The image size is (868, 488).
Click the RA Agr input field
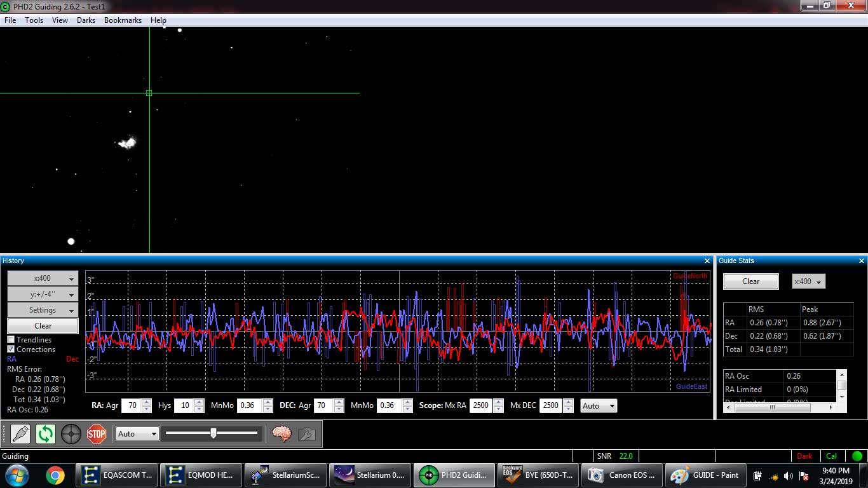(132, 405)
